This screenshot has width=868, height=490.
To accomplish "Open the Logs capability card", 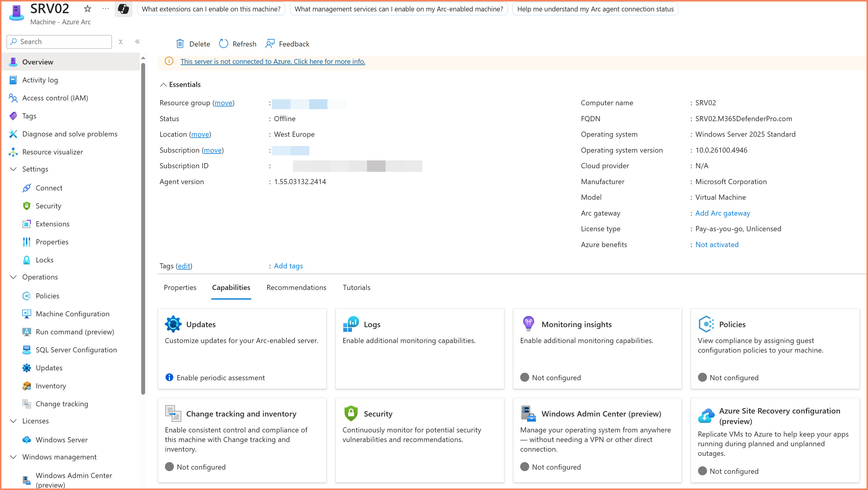I will click(420, 349).
